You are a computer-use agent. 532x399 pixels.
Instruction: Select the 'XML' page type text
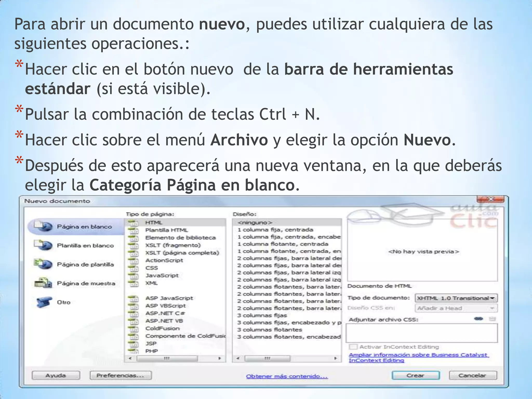click(151, 283)
